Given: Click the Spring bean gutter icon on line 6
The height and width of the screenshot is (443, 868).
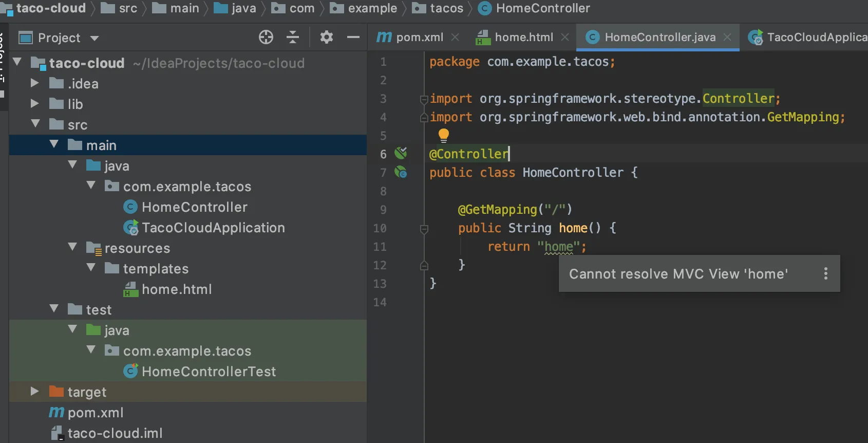Looking at the screenshot, I should (x=401, y=153).
